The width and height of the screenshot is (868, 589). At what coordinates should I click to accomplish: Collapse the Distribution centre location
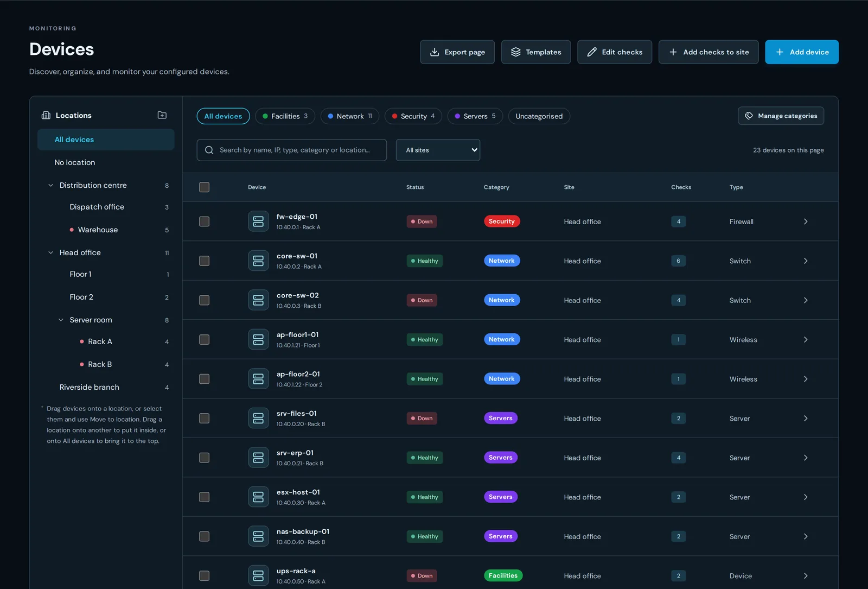point(50,185)
